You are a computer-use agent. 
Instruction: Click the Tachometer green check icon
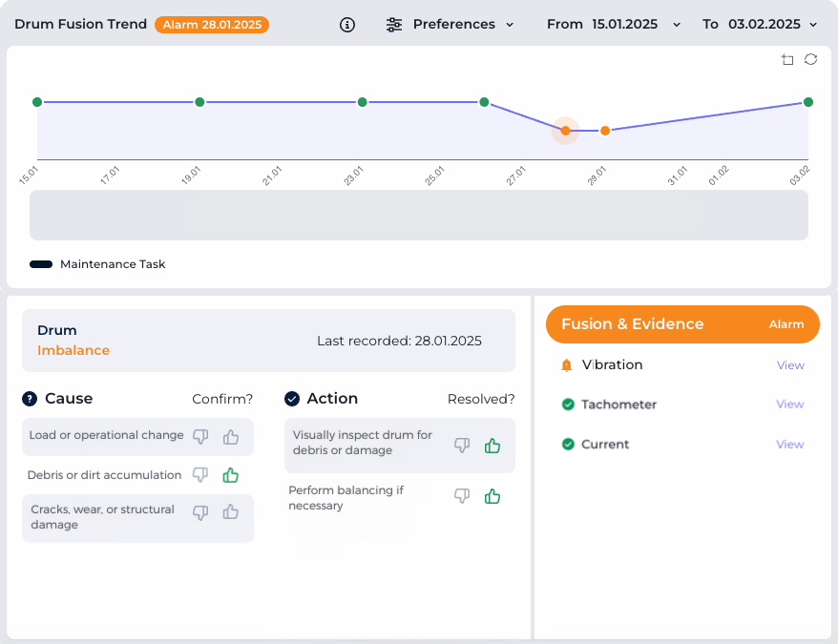[568, 405]
